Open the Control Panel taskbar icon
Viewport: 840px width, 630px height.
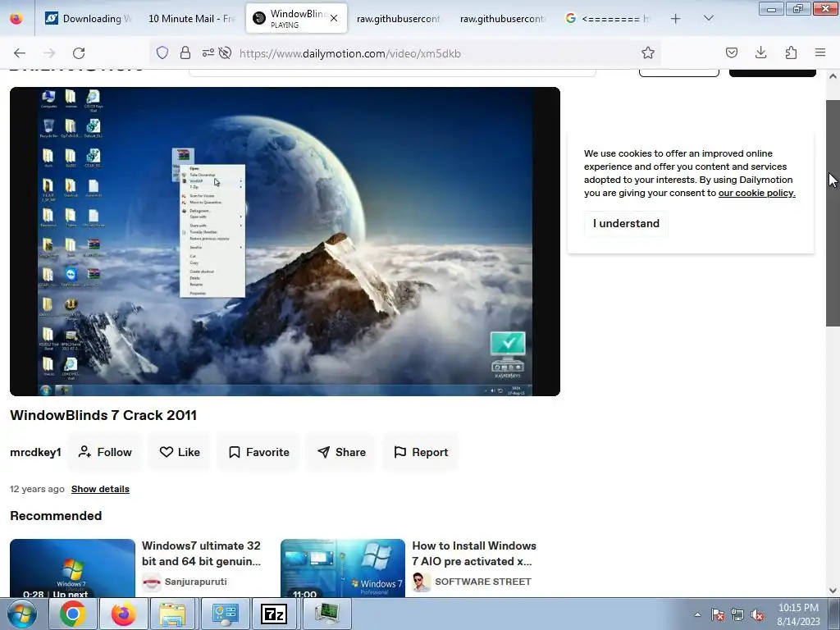(225, 614)
